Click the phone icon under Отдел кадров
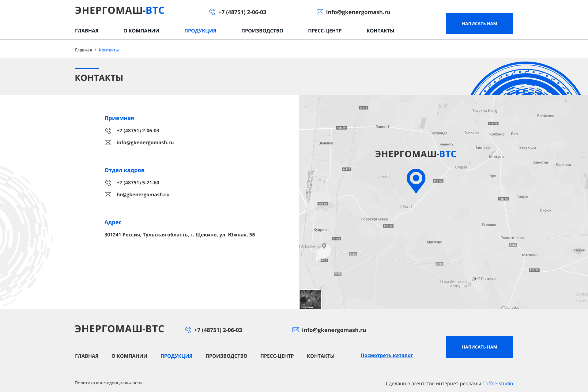 [x=108, y=183]
